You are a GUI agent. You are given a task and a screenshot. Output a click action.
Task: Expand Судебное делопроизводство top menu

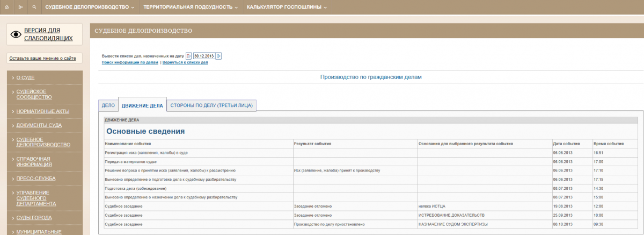point(90,8)
